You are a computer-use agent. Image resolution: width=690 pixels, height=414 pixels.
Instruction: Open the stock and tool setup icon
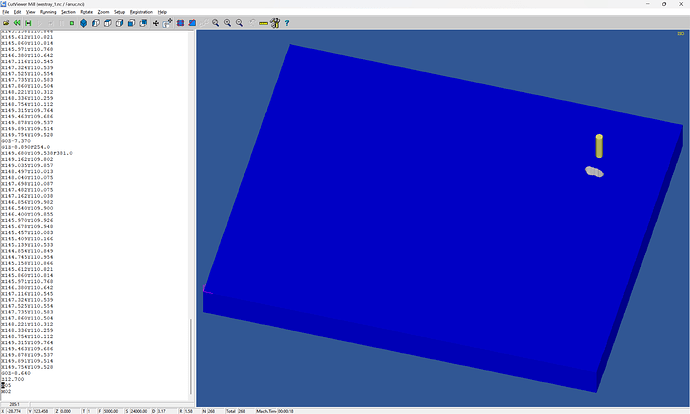pyautogui.click(x=275, y=23)
